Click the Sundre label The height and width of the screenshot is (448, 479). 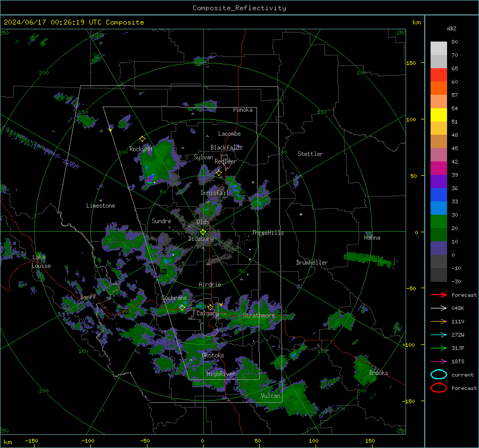tap(161, 221)
